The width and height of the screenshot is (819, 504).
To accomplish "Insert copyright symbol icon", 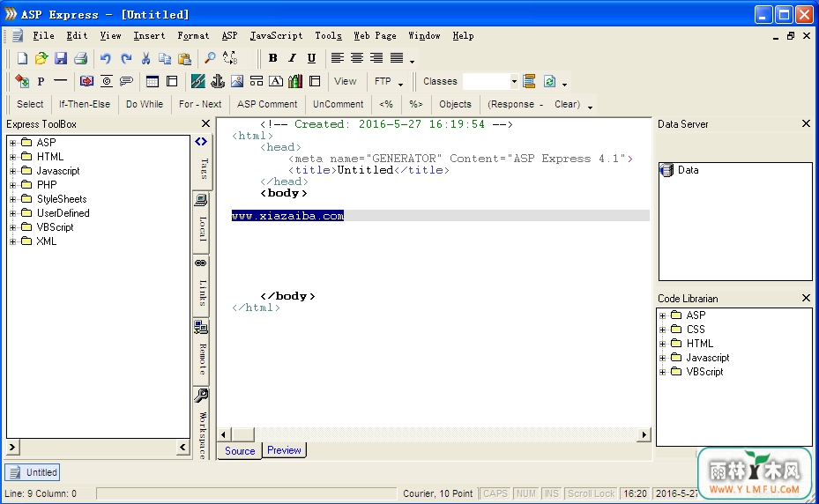I will 107,81.
